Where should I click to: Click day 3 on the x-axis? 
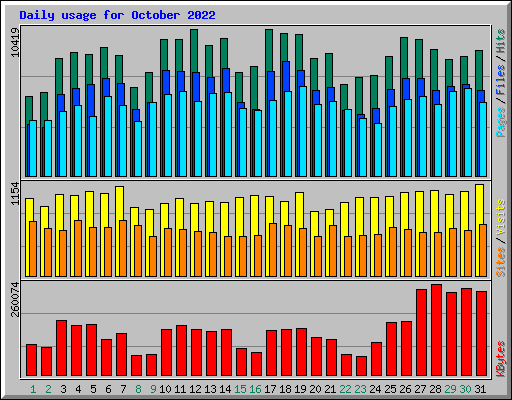point(63,389)
